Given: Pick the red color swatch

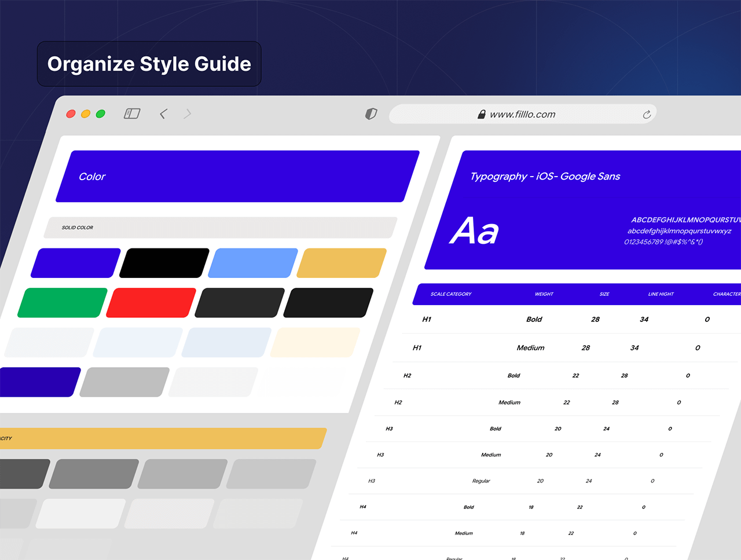Looking at the screenshot, I should point(151,303).
